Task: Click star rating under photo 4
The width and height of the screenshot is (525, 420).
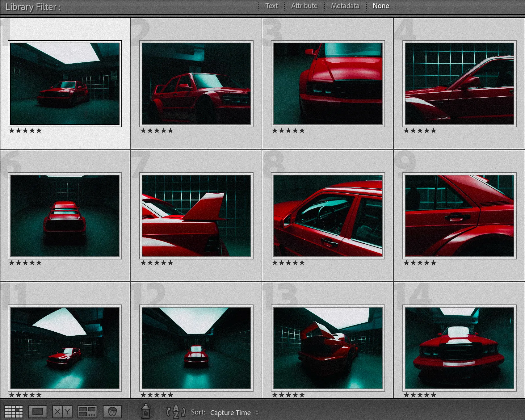Action: pyautogui.click(x=420, y=131)
